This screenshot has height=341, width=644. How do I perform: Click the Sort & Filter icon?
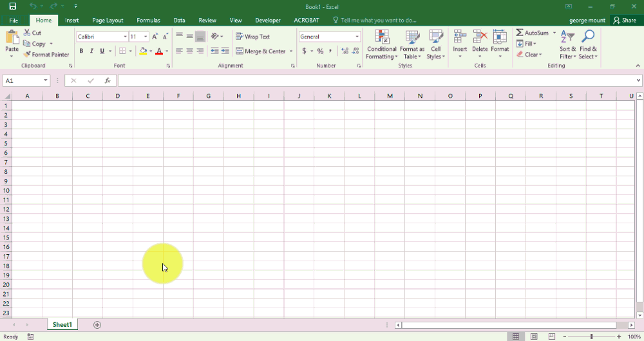(567, 37)
